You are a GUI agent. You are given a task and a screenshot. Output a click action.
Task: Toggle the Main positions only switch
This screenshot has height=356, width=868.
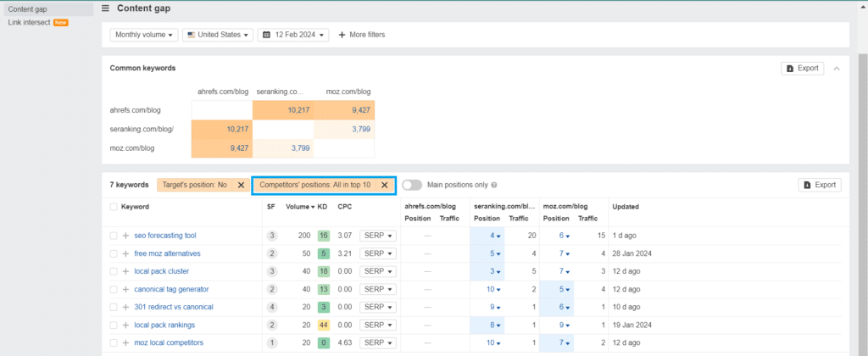tap(412, 185)
